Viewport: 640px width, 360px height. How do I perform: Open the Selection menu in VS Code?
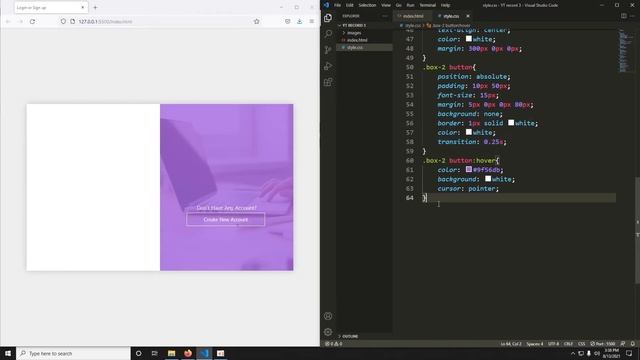(367, 5)
